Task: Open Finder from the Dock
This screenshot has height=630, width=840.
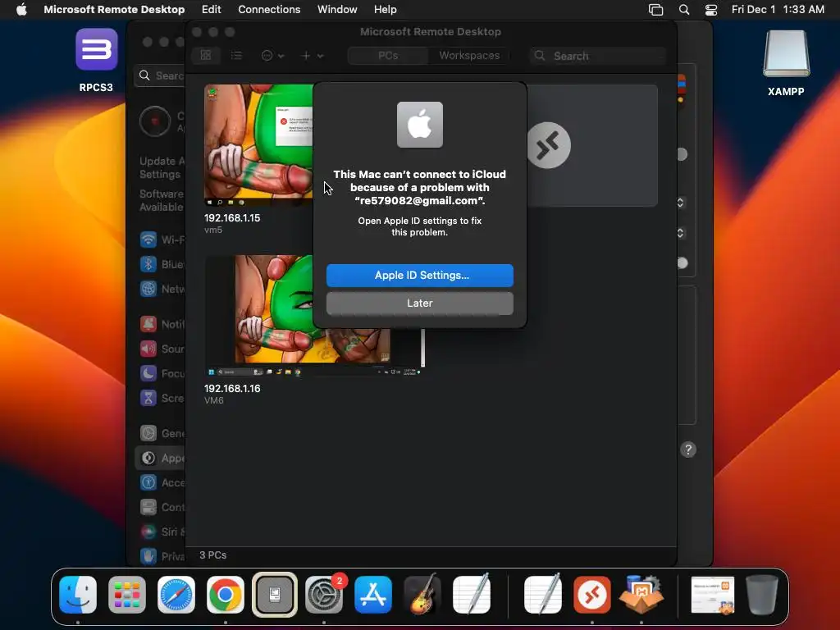Action: tap(78, 595)
